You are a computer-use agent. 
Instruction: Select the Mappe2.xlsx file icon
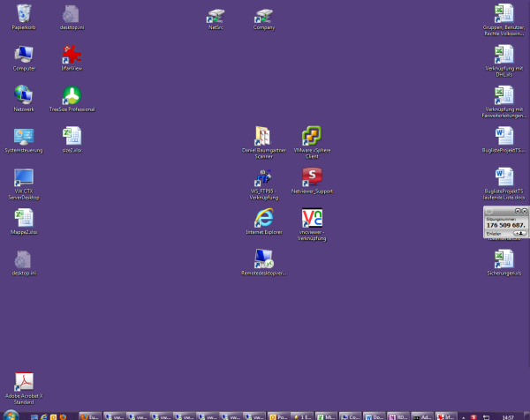click(24, 221)
